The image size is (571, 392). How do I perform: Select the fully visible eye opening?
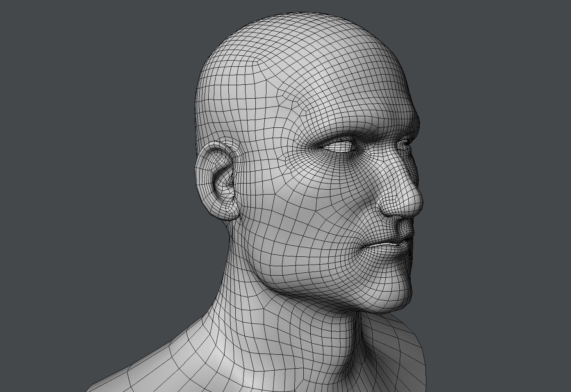[339, 146]
